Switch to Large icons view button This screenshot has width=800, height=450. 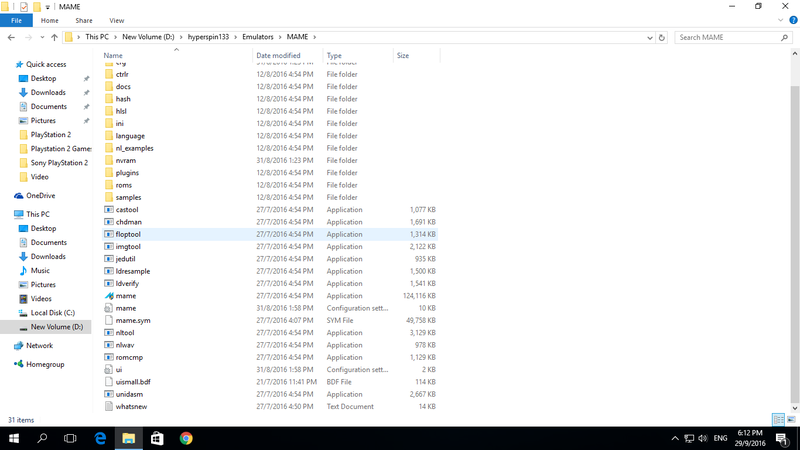click(791, 419)
